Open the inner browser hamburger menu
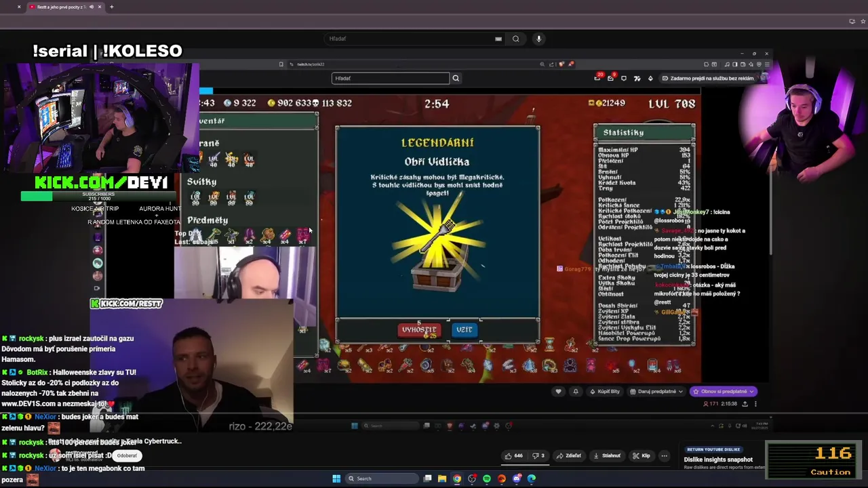The width and height of the screenshot is (868, 488). click(767, 64)
